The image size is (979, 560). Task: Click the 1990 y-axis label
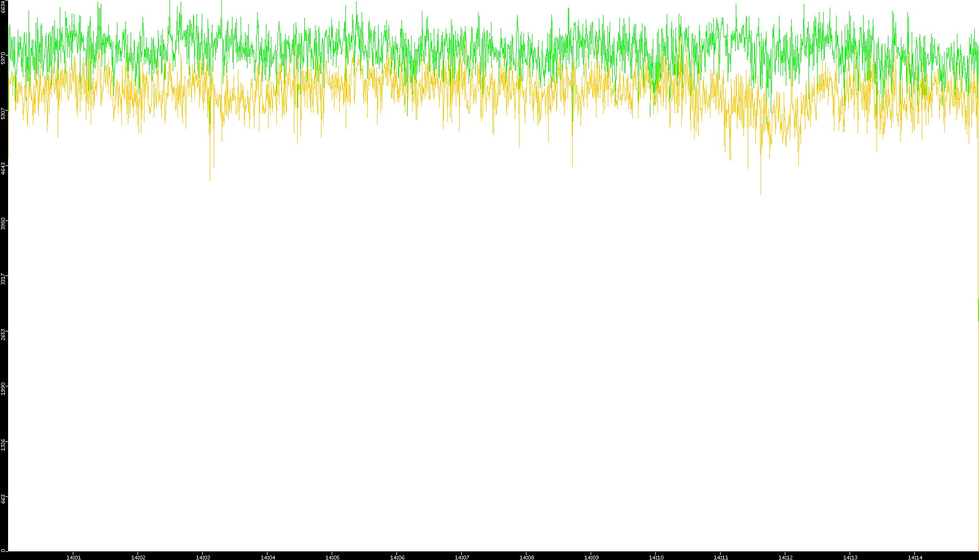3,389
